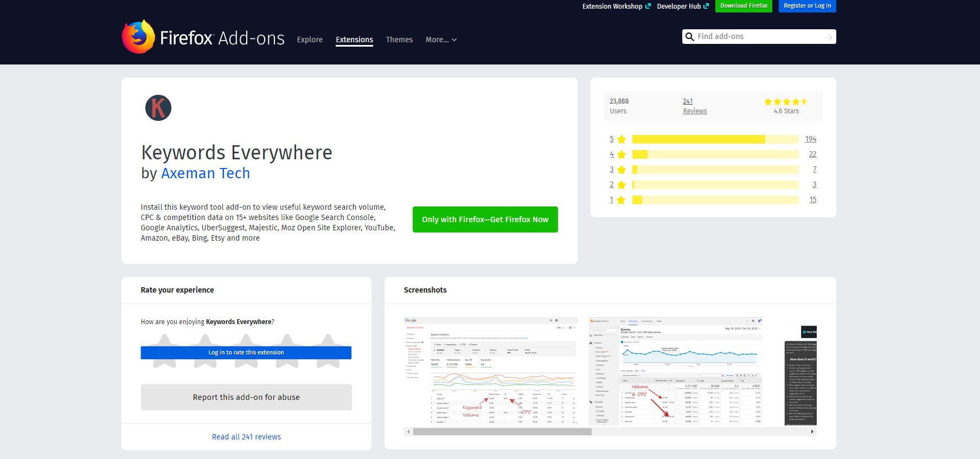Click Report this add-on for abuse
The height and width of the screenshot is (459, 980).
coord(246,397)
